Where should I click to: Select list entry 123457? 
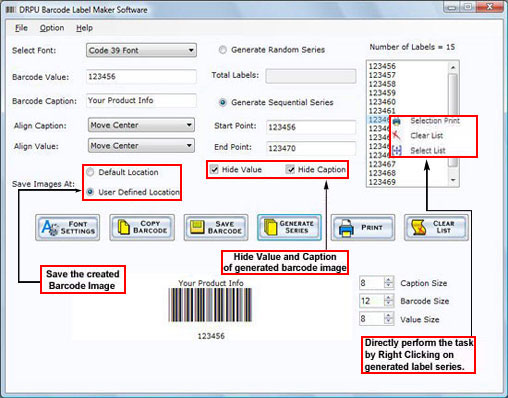(382, 75)
